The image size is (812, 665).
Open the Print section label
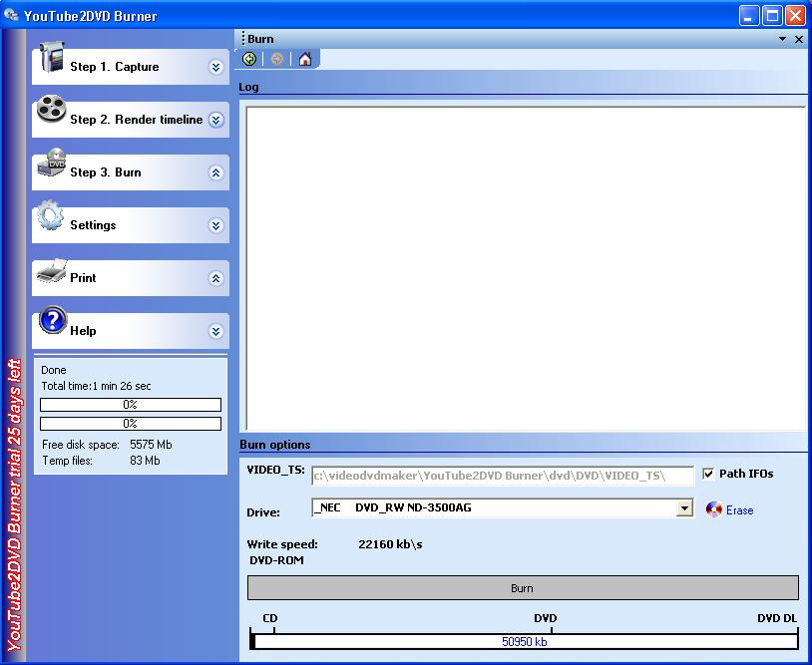coord(83,278)
